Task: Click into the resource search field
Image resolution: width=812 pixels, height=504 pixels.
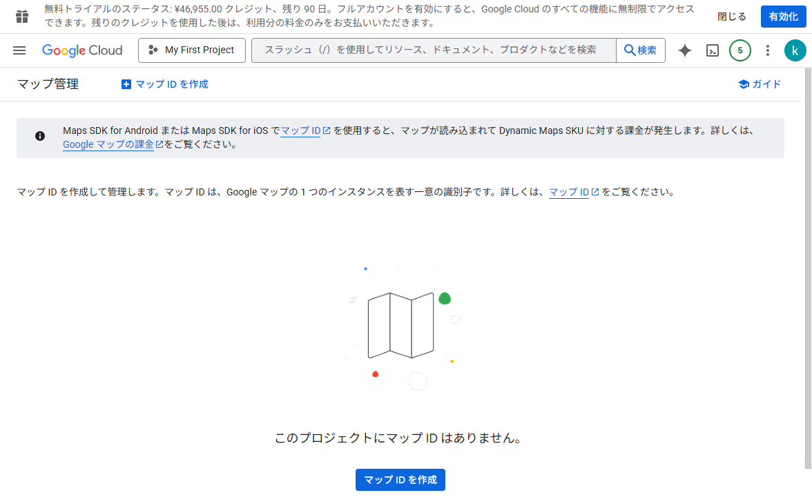Action: click(434, 50)
